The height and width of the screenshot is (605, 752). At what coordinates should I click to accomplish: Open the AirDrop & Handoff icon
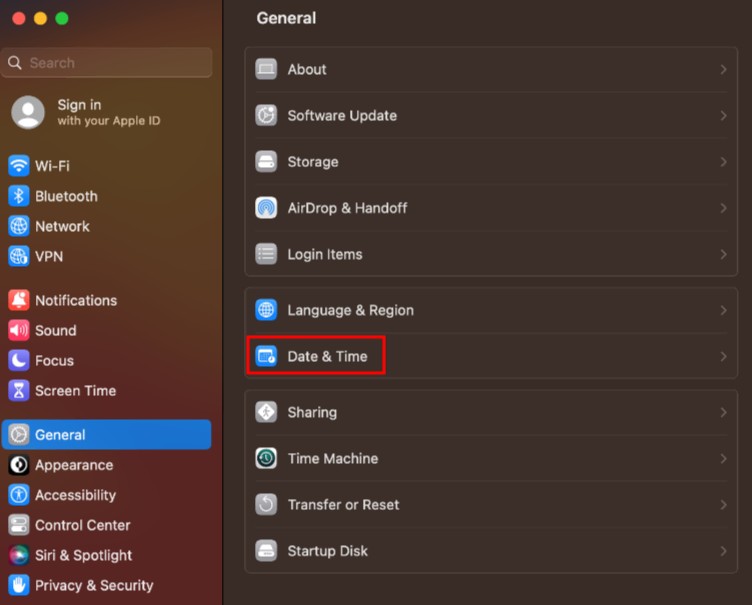click(x=266, y=208)
